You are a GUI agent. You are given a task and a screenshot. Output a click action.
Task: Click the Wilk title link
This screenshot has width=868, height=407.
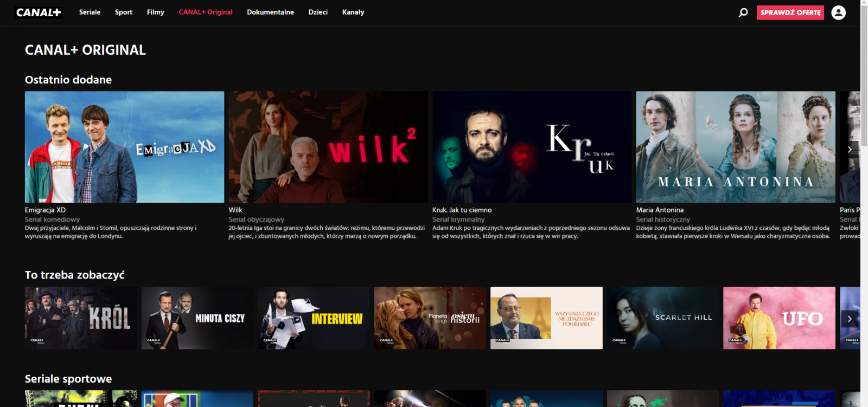[235, 210]
